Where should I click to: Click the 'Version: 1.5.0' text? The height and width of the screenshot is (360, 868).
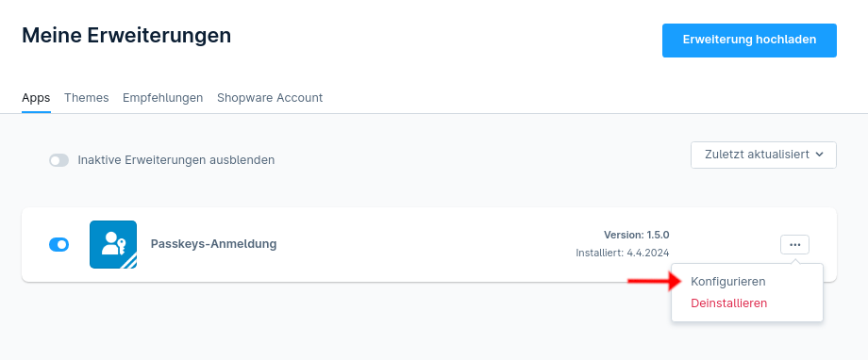(x=636, y=235)
